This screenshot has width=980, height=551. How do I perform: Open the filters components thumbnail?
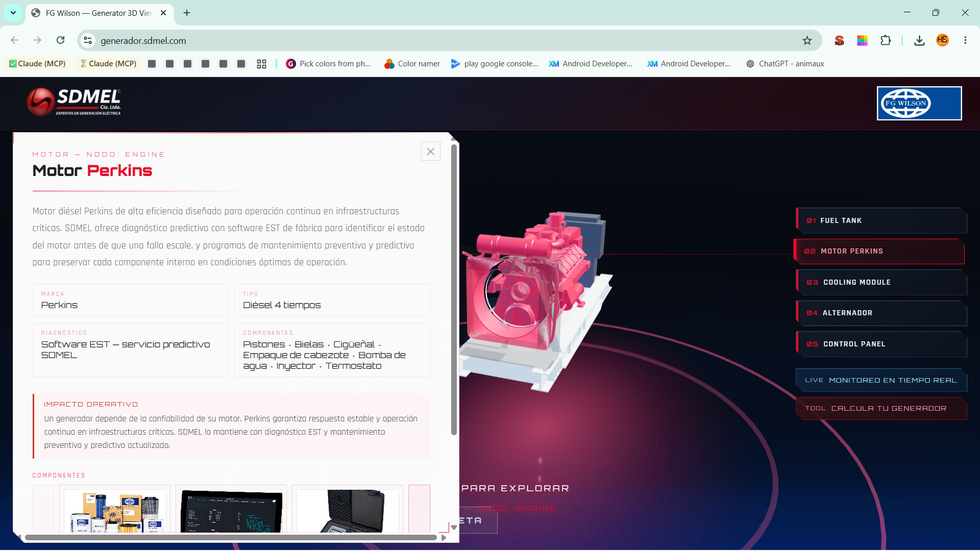click(x=115, y=510)
